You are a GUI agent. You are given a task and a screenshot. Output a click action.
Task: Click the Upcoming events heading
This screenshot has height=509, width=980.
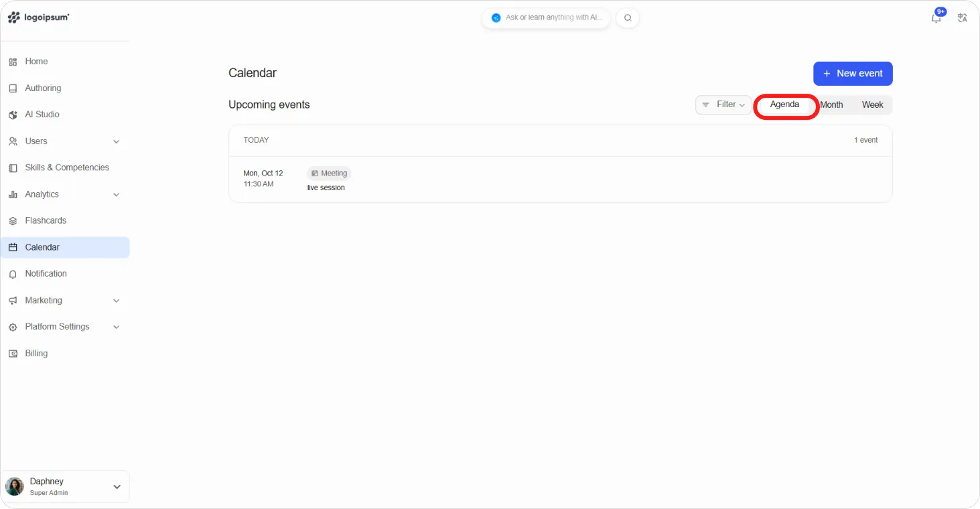pyautogui.click(x=269, y=105)
